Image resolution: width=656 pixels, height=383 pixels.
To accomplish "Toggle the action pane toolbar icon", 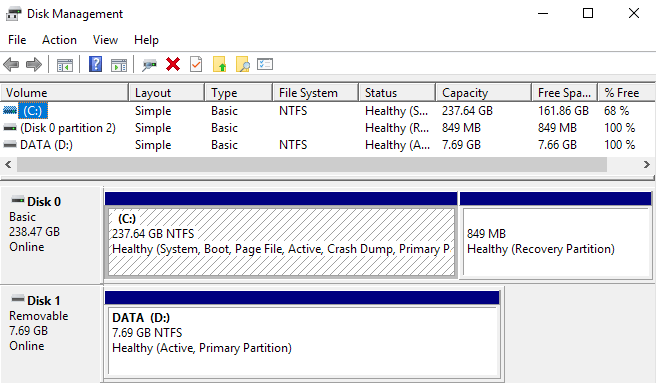I will click(x=119, y=65).
